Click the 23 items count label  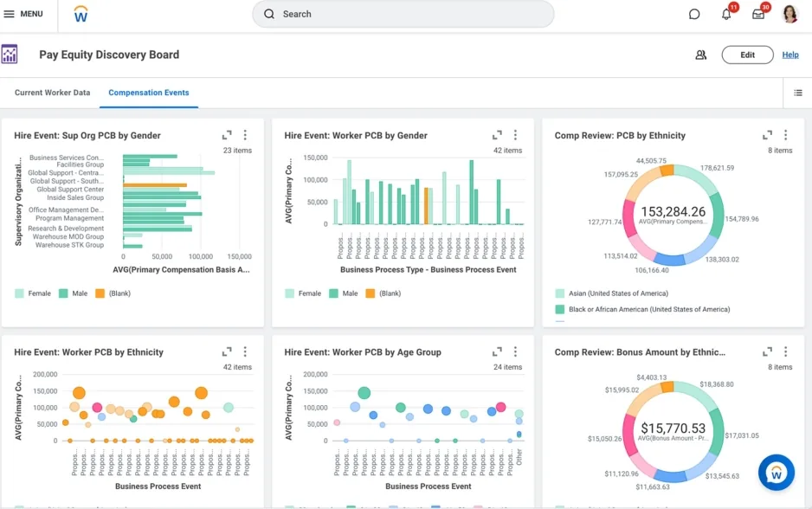237,150
